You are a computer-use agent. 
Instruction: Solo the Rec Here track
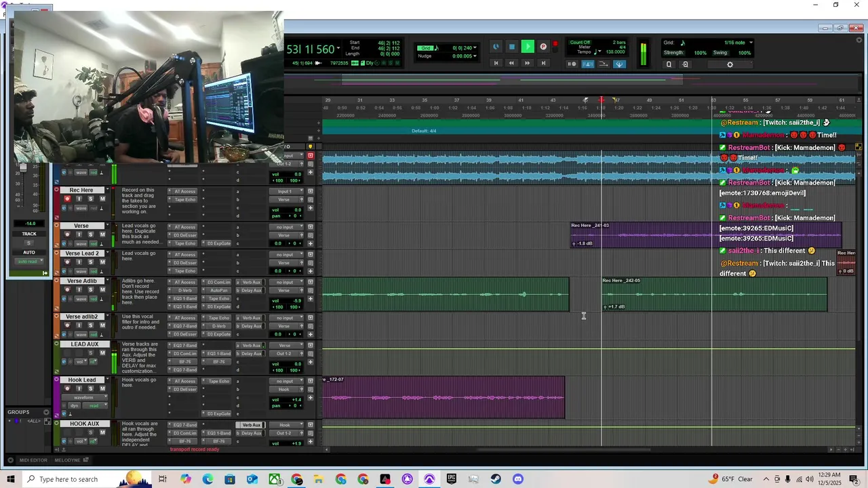pyautogui.click(x=91, y=199)
